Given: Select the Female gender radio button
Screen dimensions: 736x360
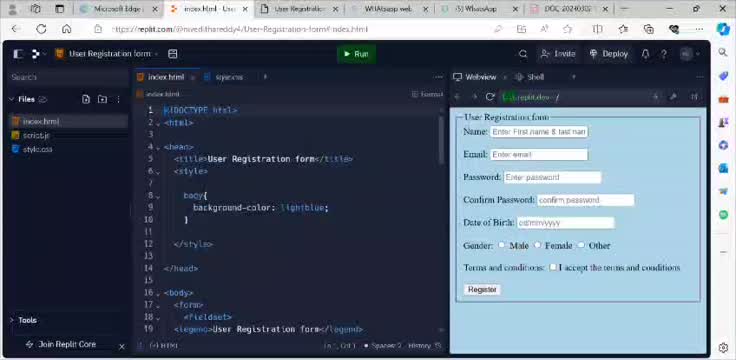Looking at the screenshot, I should click(537, 245).
